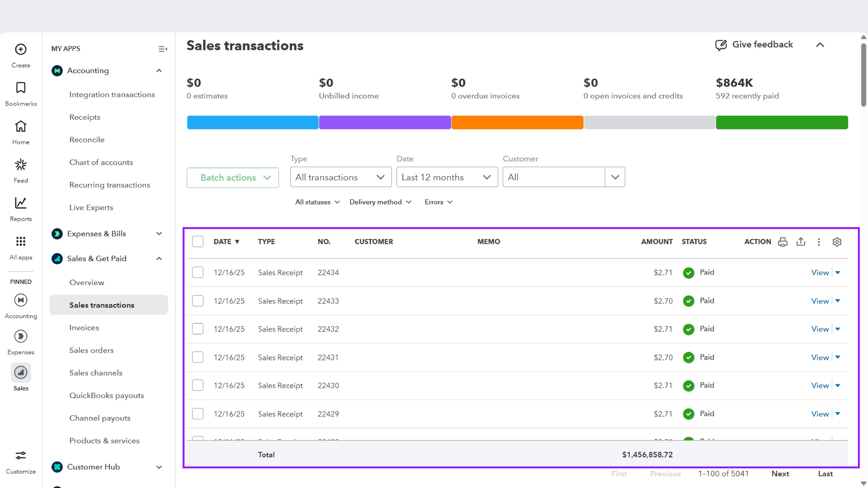Collapse the My Apps navigation menu icon
This screenshot has height=488, width=868.
(163, 49)
